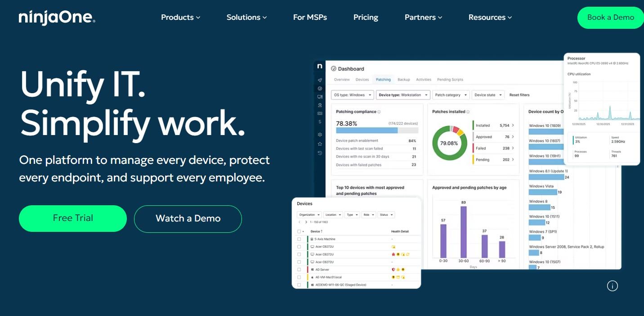Open the Organization filter dropdown
The width and height of the screenshot is (644, 316).
coord(309,215)
